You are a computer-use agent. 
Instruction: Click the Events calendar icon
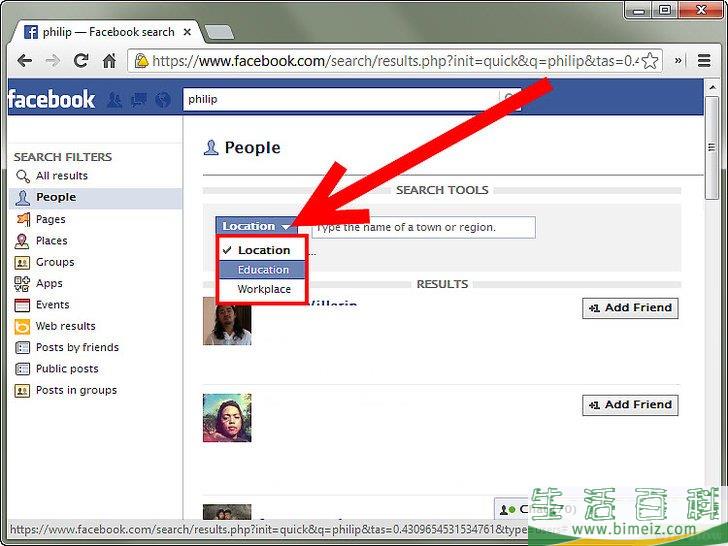pyautogui.click(x=22, y=305)
